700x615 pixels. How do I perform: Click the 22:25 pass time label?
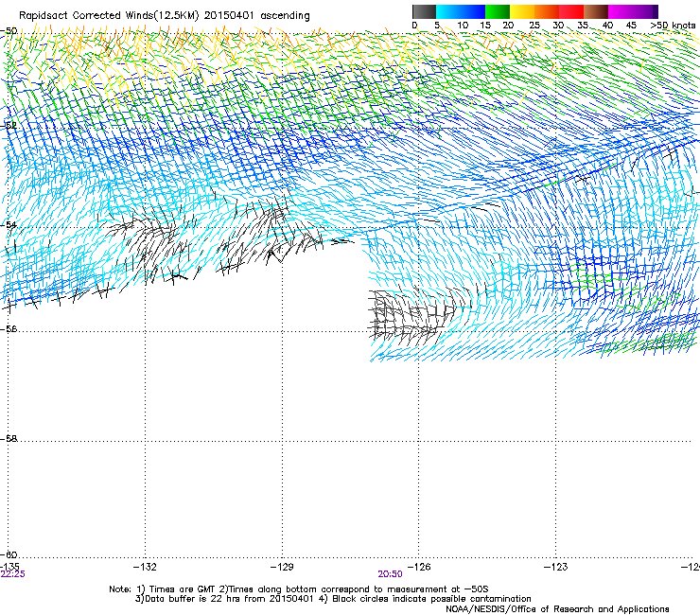point(12,574)
